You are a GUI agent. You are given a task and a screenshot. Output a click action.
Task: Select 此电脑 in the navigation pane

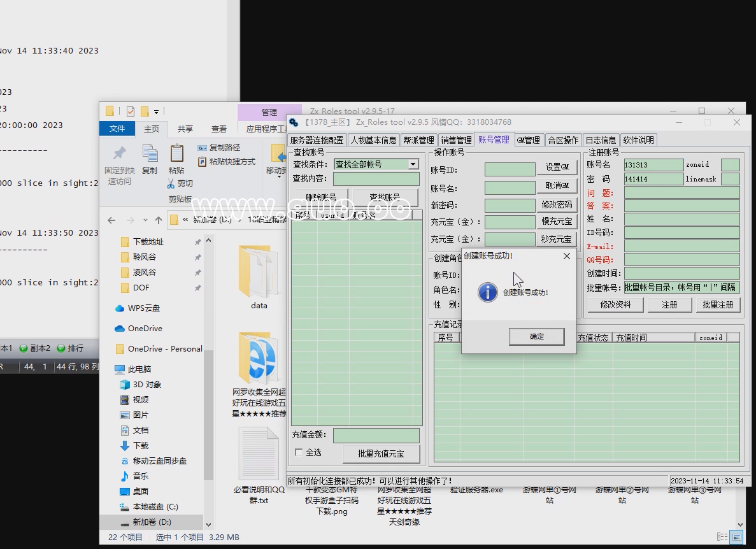tap(139, 369)
